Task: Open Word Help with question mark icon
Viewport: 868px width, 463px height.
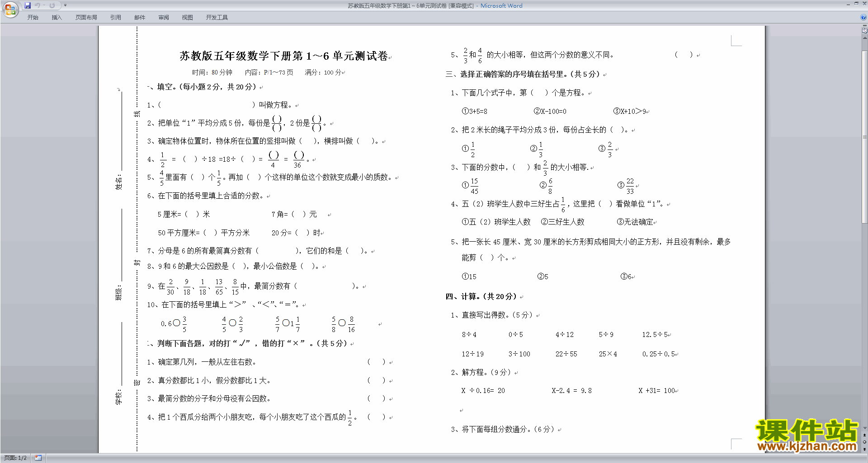Action: [x=863, y=18]
